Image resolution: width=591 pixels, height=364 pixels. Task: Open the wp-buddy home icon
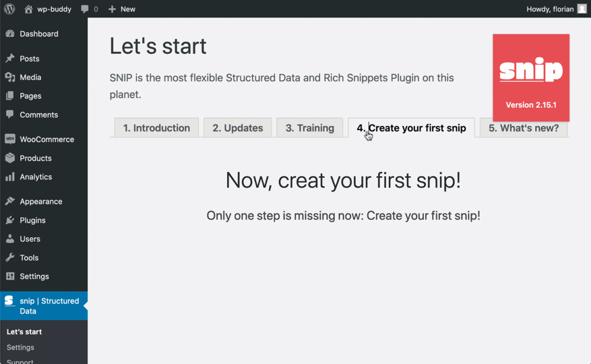coord(28,9)
